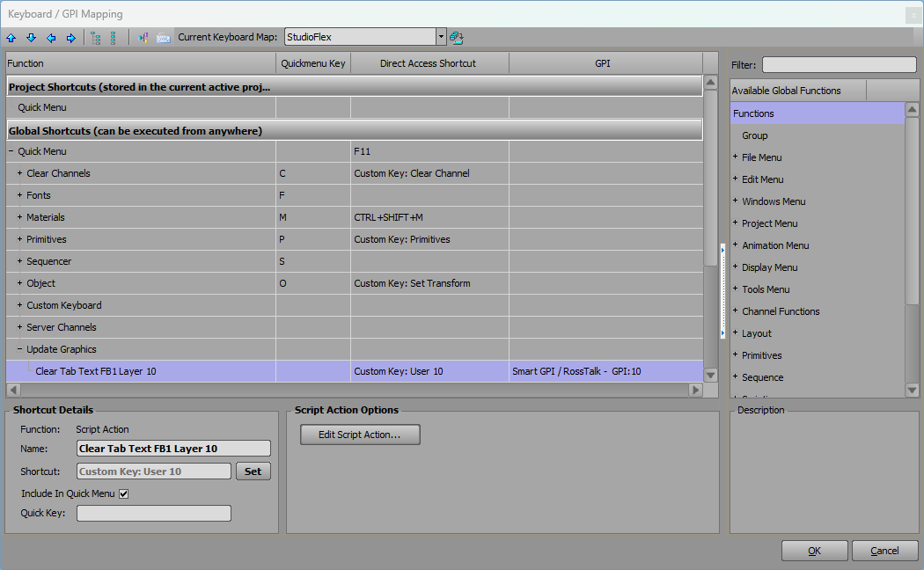Expand Display Menu in global functions
Screen dimensions: 924x570
735,267
